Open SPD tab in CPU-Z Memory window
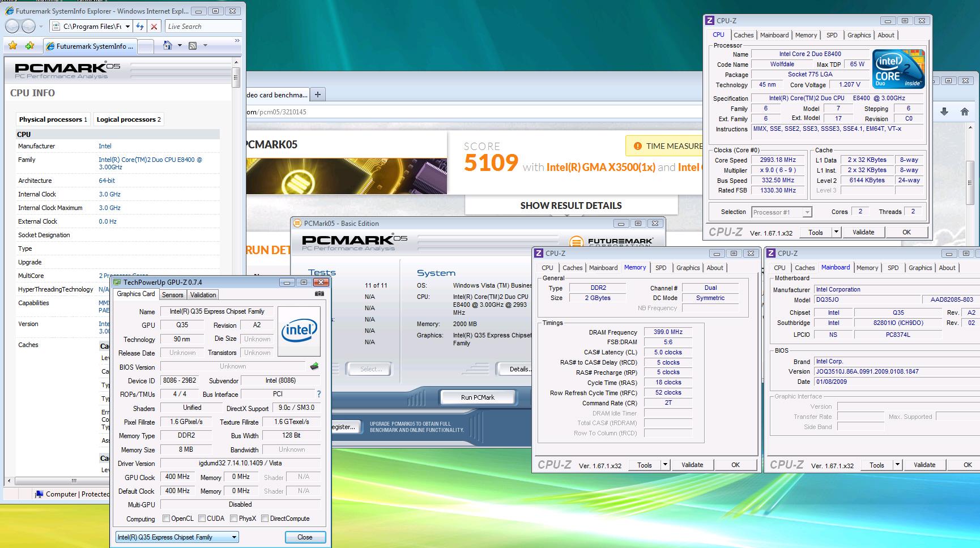Viewport: 980px width, 548px height. [661, 268]
